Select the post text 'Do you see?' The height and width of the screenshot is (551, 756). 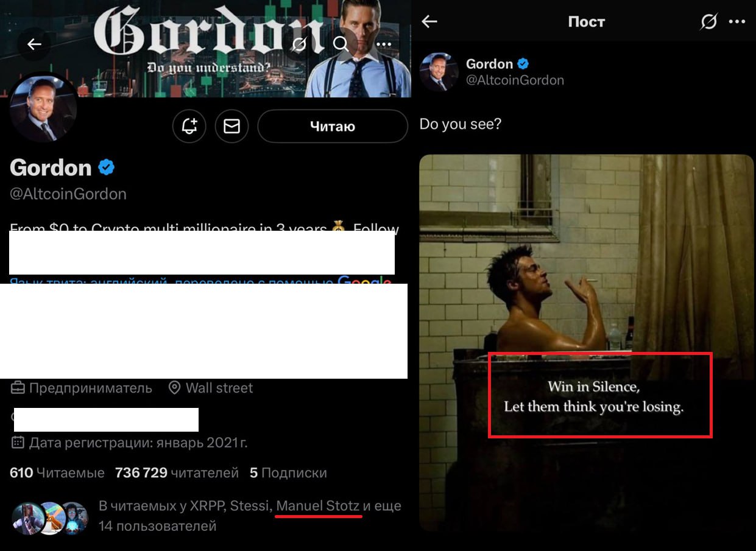click(460, 124)
